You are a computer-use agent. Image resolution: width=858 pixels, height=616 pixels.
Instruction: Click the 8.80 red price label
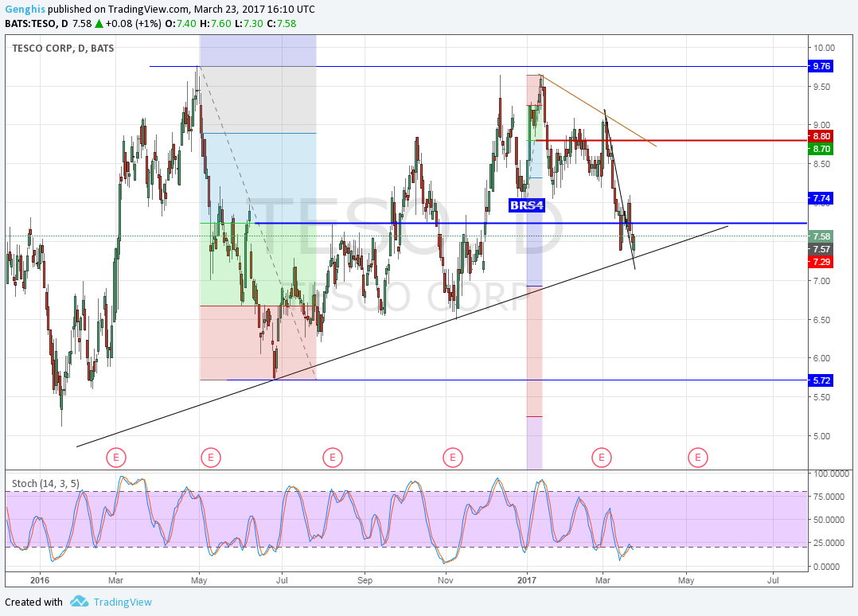(821, 136)
